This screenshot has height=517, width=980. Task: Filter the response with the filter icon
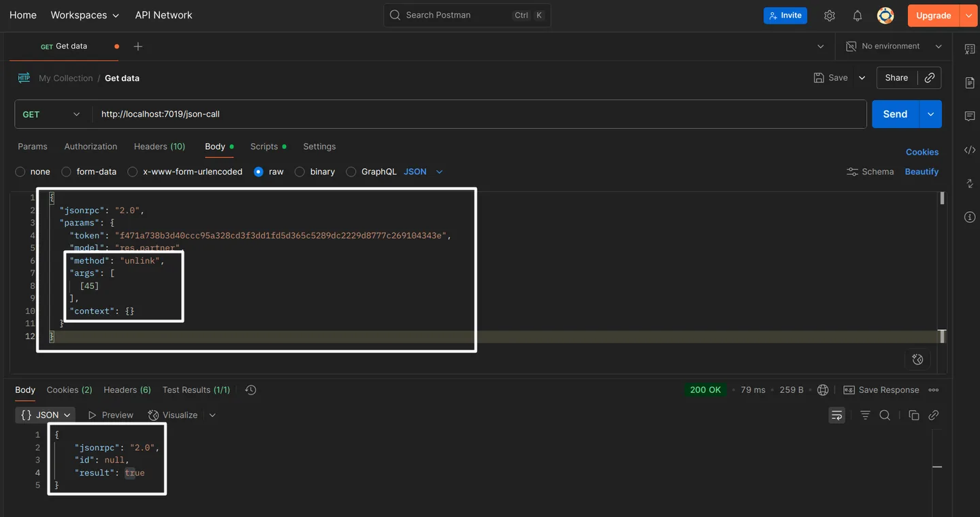865,415
